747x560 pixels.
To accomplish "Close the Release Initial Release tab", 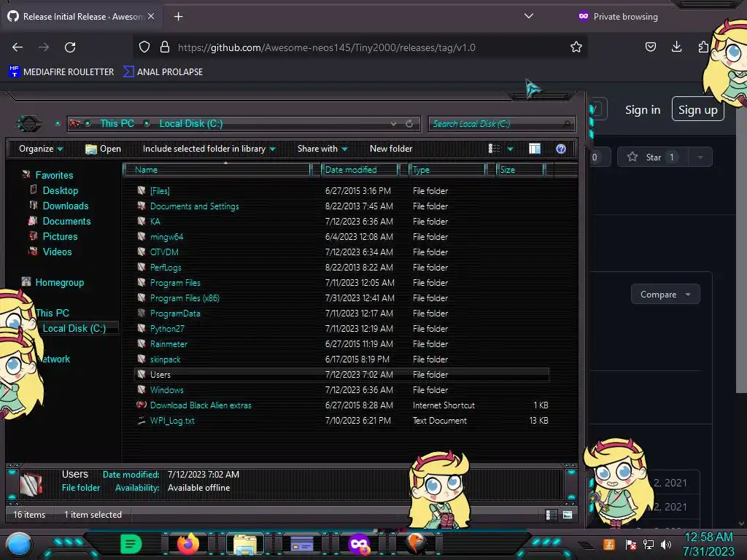I will 150,16.
